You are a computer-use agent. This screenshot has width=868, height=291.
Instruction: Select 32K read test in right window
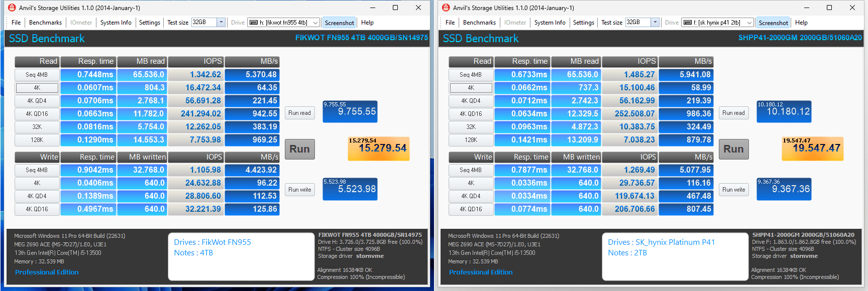[471, 127]
